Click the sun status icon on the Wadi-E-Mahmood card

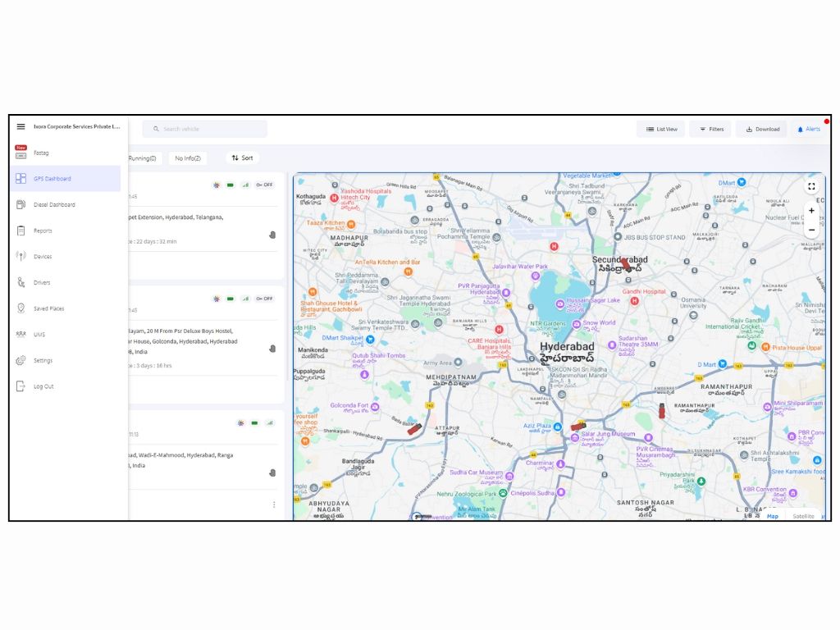tap(240, 423)
